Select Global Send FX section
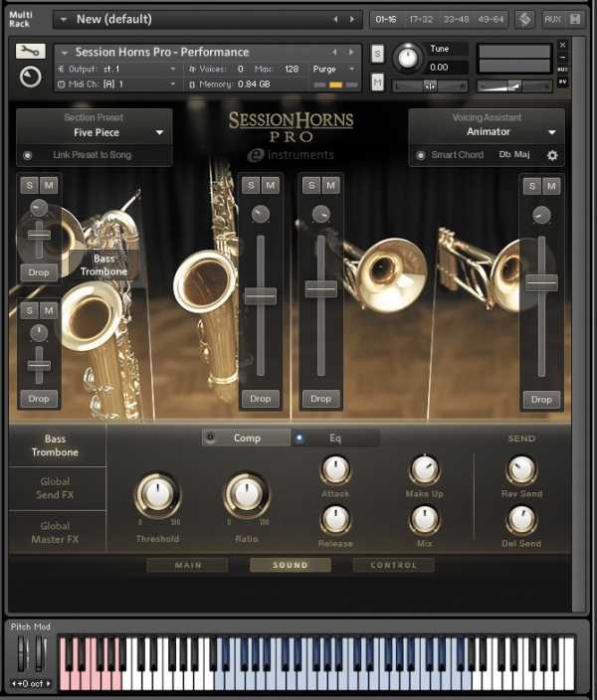Image resolution: width=597 pixels, height=700 pixels. coord(56,488)
